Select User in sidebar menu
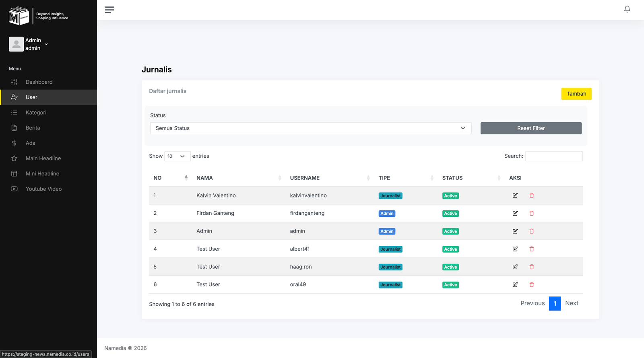Screen dimensions: 644x358 pos(48,97)
